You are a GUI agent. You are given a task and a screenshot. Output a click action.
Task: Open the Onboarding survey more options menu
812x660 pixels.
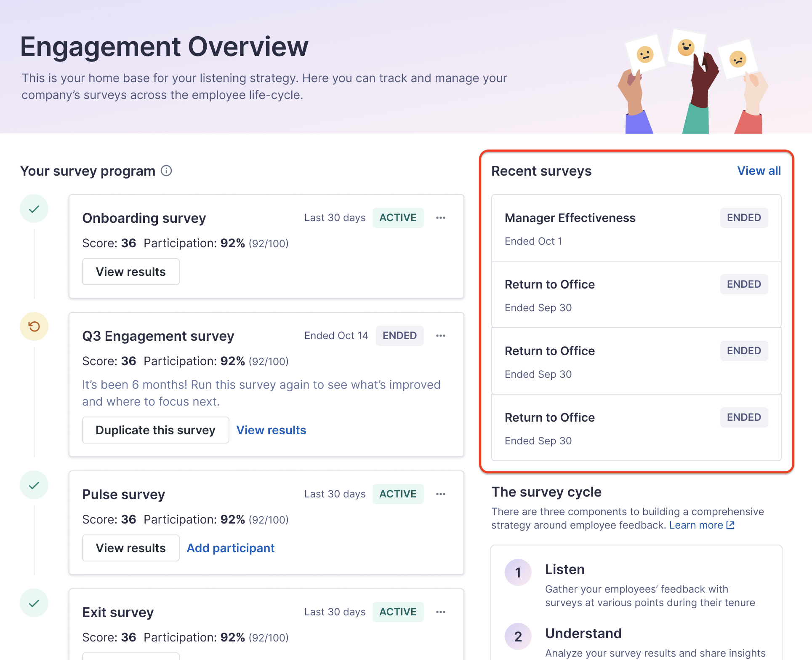point(440,218)
